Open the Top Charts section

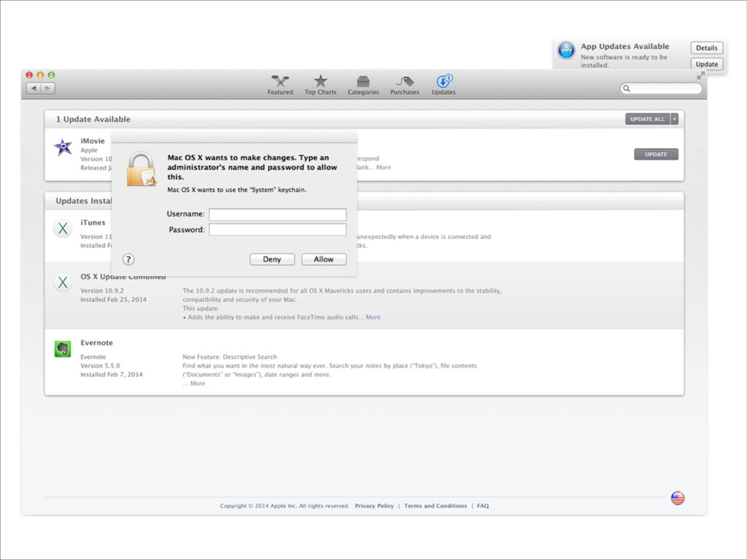point(321,85)
